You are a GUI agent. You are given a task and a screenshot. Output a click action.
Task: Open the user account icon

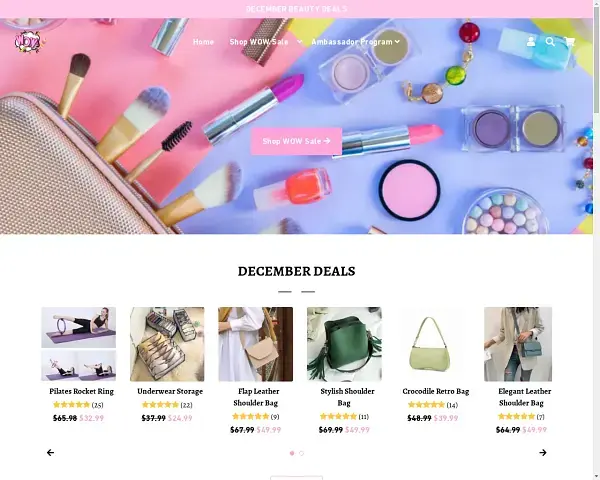531,42
